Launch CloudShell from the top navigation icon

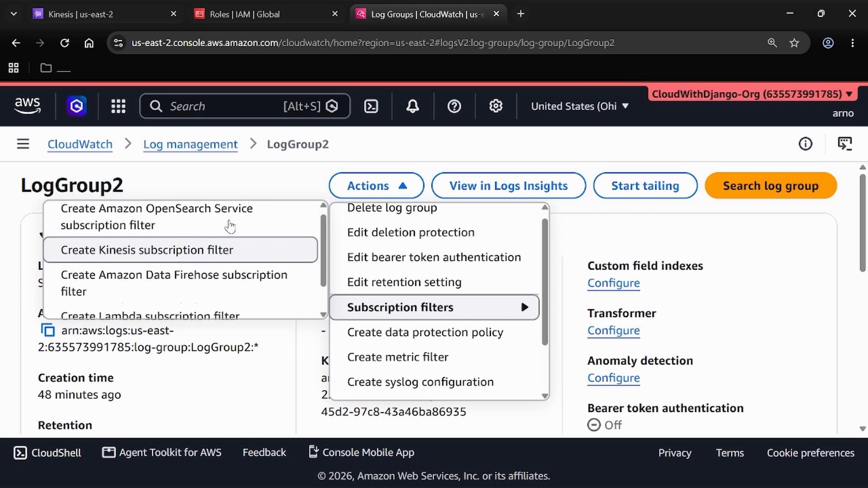[371, 106]
